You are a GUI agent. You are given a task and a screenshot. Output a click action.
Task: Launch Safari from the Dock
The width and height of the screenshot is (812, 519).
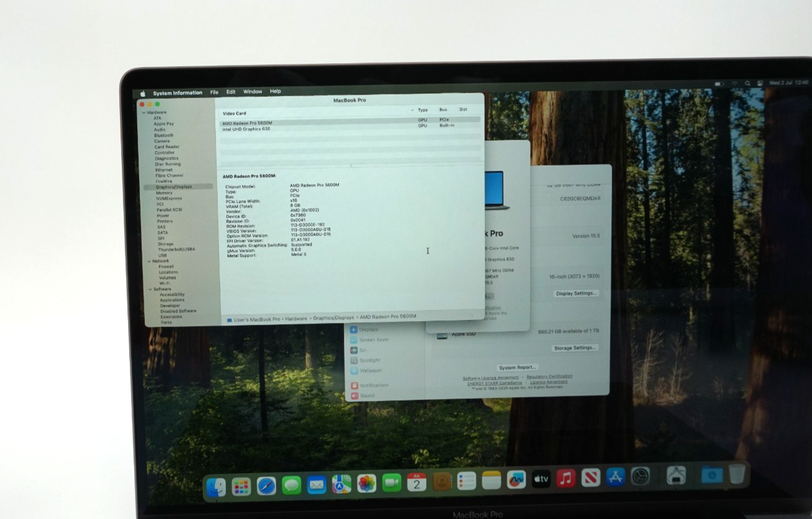tap(267, 486)
